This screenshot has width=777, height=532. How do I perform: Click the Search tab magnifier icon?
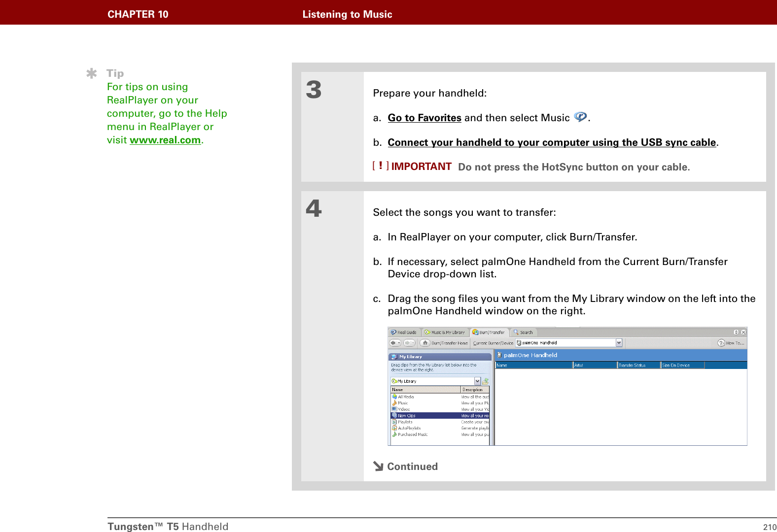pos(516,332)
